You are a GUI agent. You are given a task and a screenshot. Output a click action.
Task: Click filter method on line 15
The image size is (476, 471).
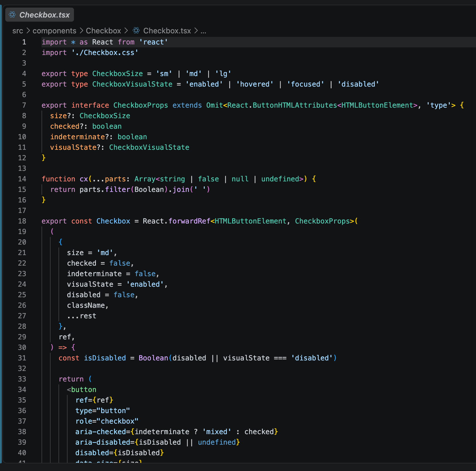118,190
